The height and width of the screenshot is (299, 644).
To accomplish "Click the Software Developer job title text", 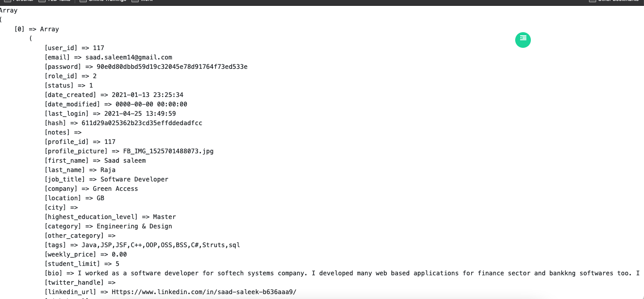I will click(x=134, y=179).
